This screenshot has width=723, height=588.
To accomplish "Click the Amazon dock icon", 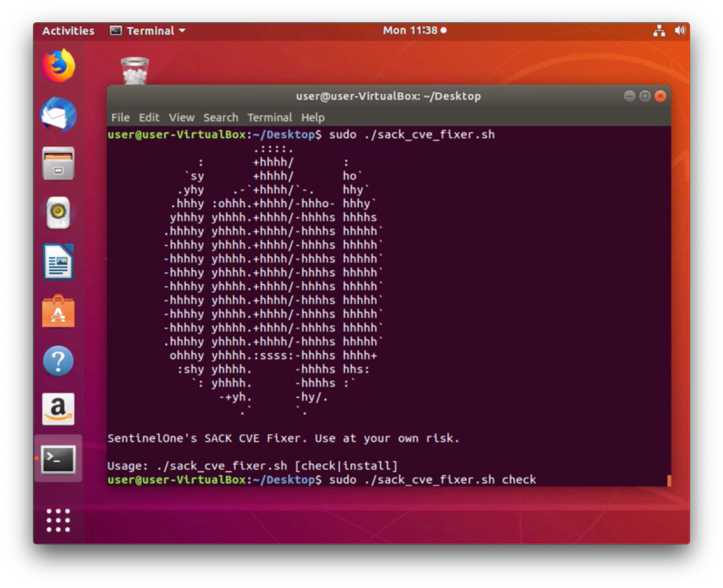I will pos(58,409).
